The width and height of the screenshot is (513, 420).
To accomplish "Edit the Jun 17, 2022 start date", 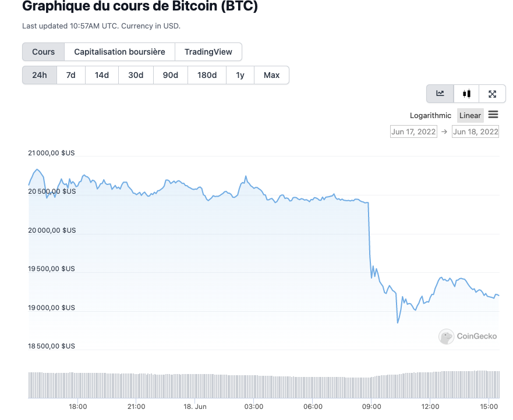I will point(413,131).
